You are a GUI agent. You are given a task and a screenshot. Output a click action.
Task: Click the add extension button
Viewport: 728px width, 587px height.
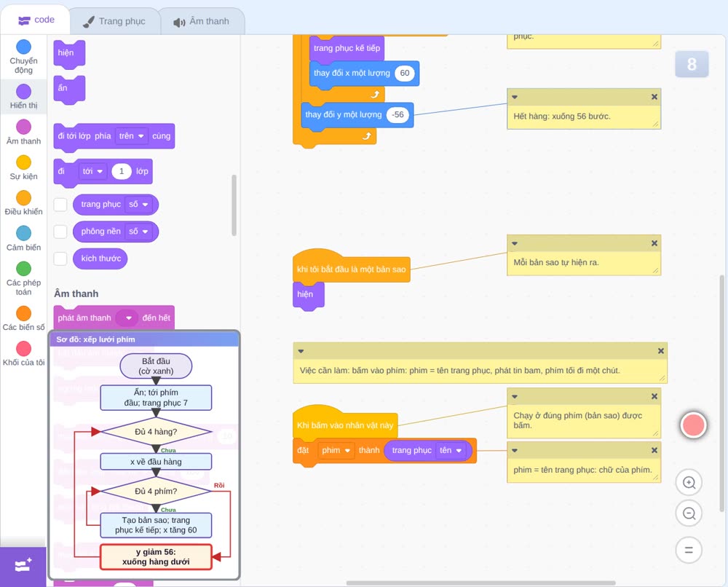[23, 566]
